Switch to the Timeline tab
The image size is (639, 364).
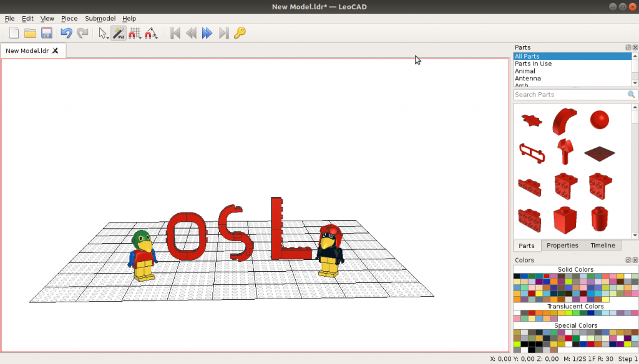[603, 245]
